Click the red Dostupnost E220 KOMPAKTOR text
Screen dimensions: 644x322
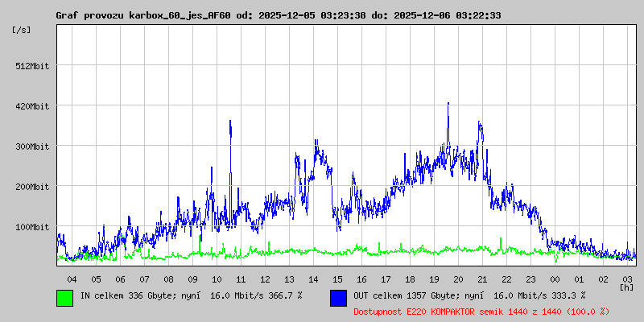click(x=481, y=311)
